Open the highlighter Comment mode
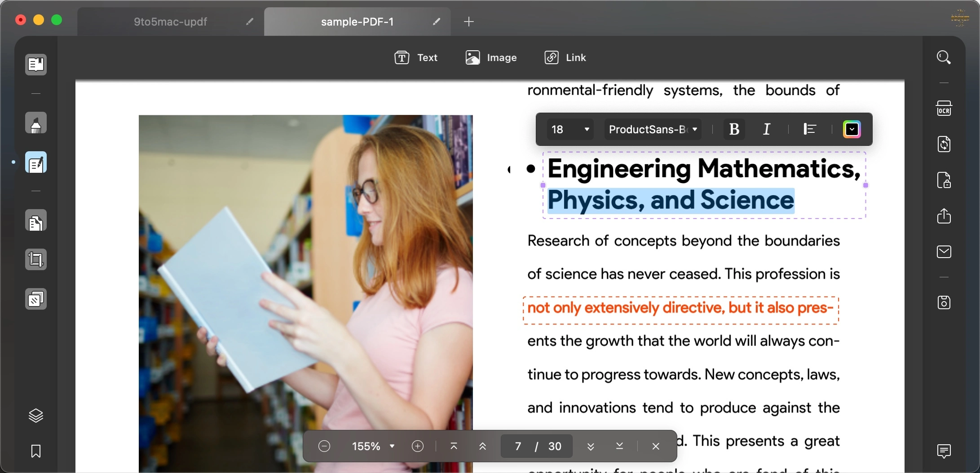This screenshot has width=980, height=473. tap(36, 123)
